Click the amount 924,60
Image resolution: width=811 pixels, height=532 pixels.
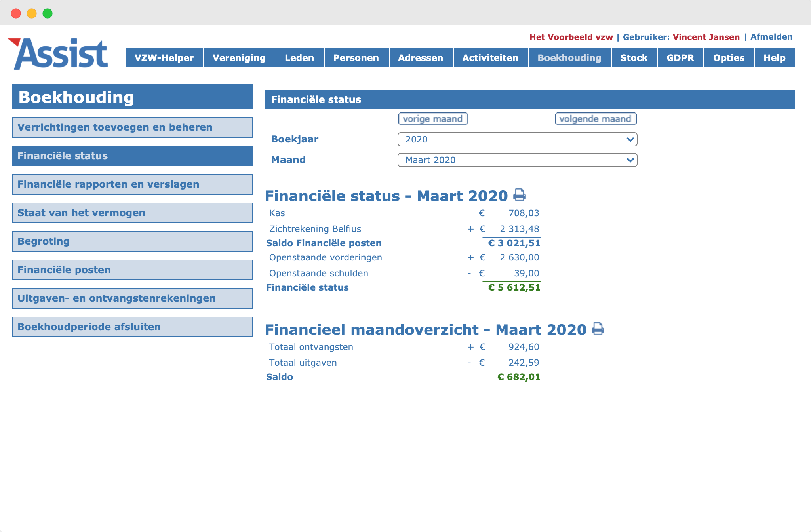click(x=524, y=347)
